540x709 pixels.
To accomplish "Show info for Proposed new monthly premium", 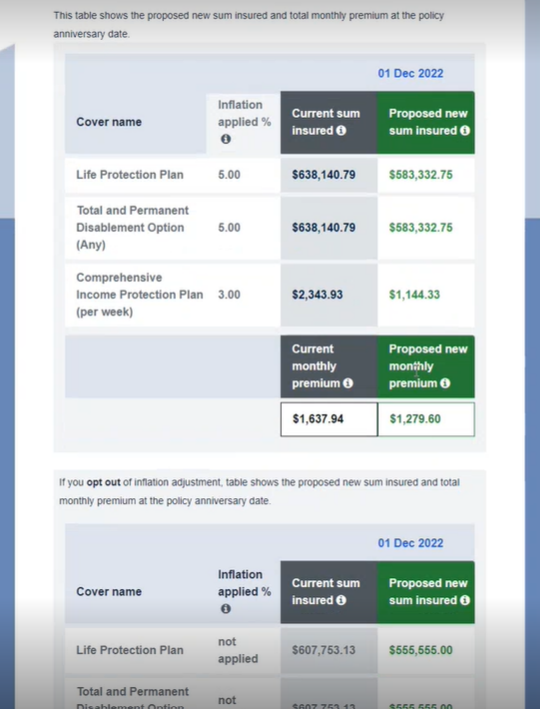I will [445, 383].
